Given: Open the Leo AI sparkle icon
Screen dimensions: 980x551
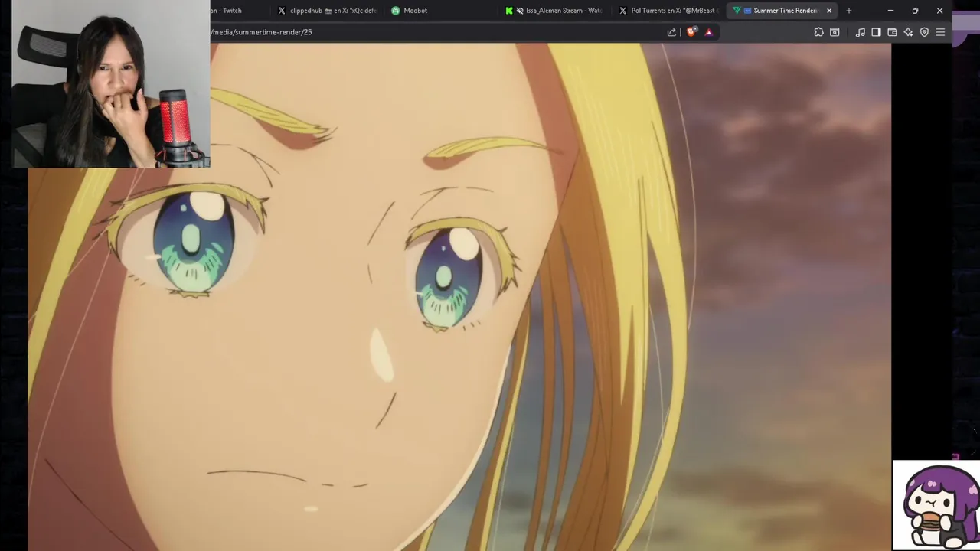Looking at the screenshot, I should (908, 32).
